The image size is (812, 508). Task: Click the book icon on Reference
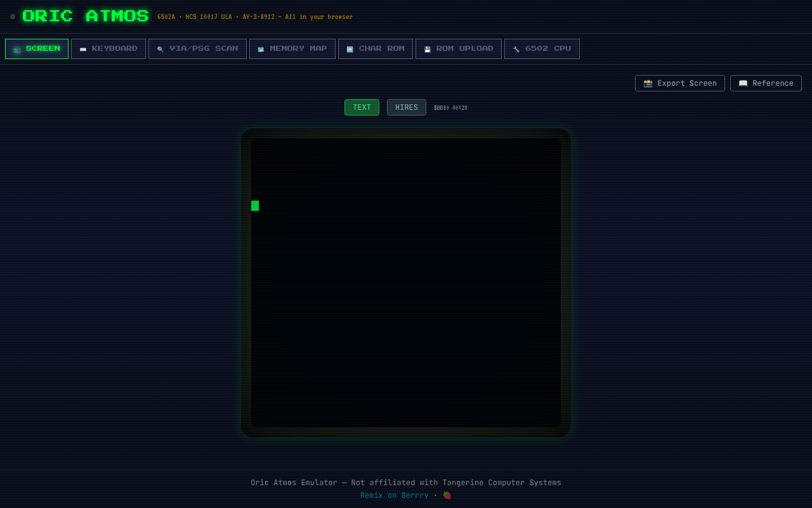point(743,83)
